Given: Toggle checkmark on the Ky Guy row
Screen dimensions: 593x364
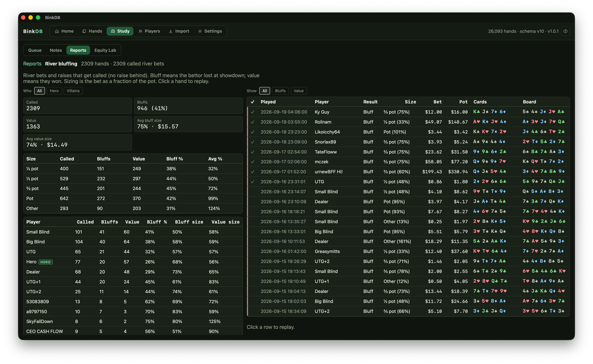Looking at the screenshot, I should 252,112.
